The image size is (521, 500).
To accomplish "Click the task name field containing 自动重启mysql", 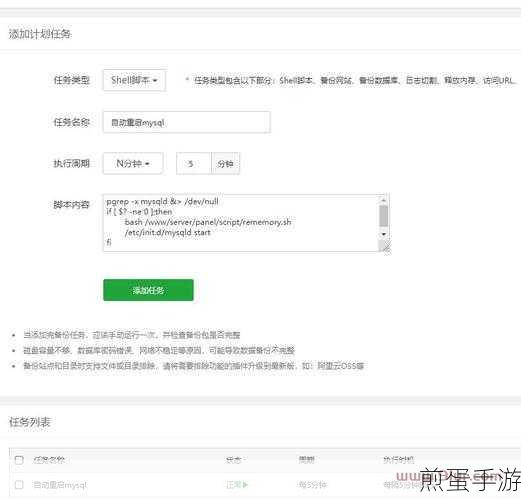I will pyautogui.click(x=187, y=122).
